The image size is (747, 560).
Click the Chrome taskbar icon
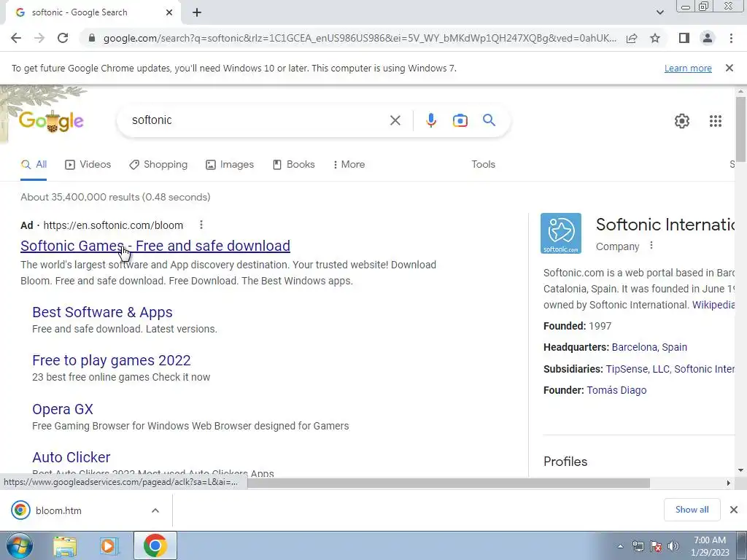coord(155,545)
